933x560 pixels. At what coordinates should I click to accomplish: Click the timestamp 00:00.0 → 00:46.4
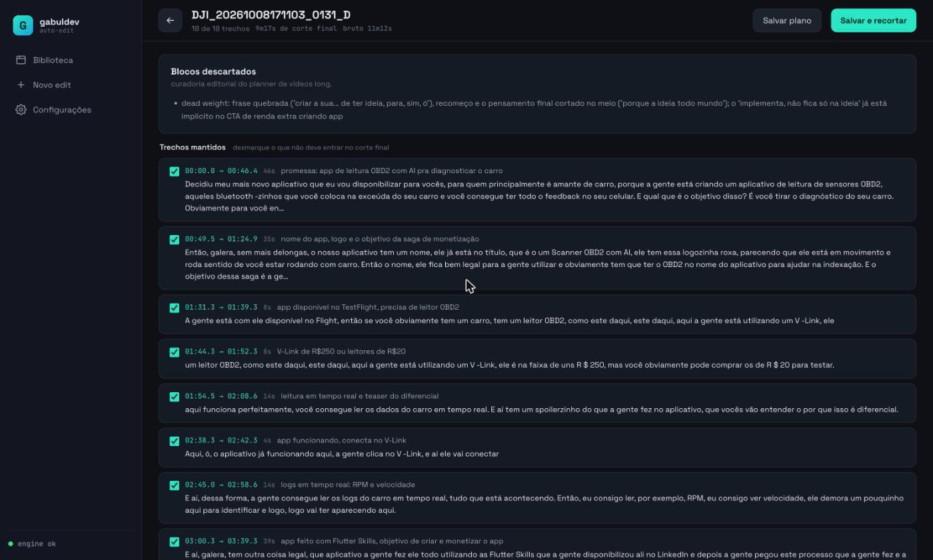coord(221,171)
